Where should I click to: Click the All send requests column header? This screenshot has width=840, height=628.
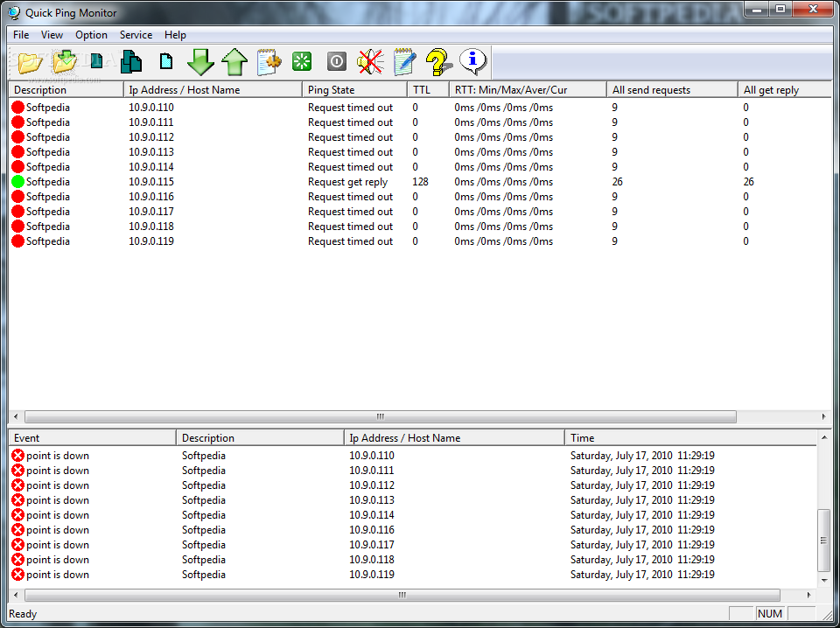[x=672, y=90]
